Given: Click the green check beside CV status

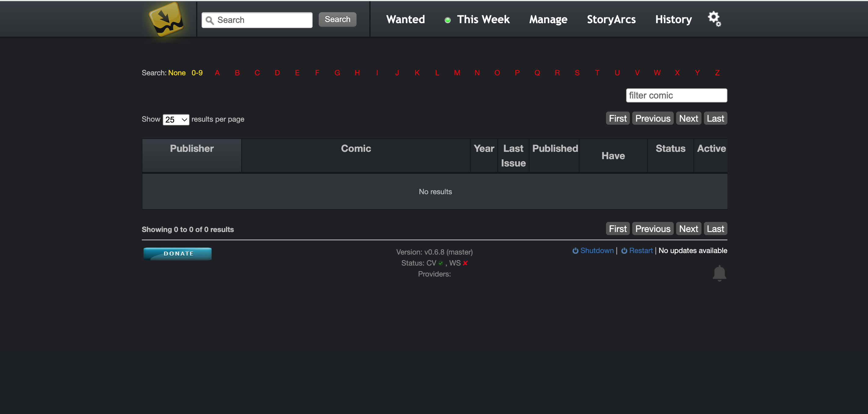Looking at the screenshot, I should pyautogui.click(x=440, y=263).
